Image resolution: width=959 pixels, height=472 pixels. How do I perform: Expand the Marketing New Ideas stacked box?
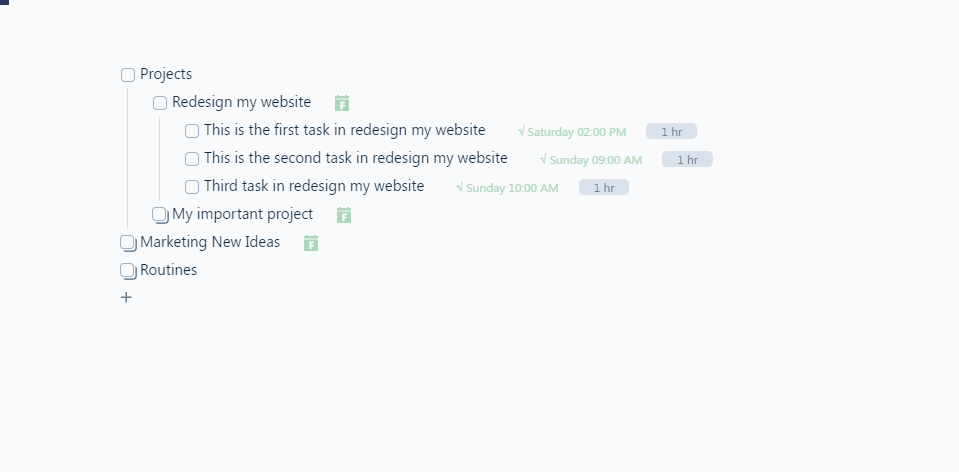(128, 243)
